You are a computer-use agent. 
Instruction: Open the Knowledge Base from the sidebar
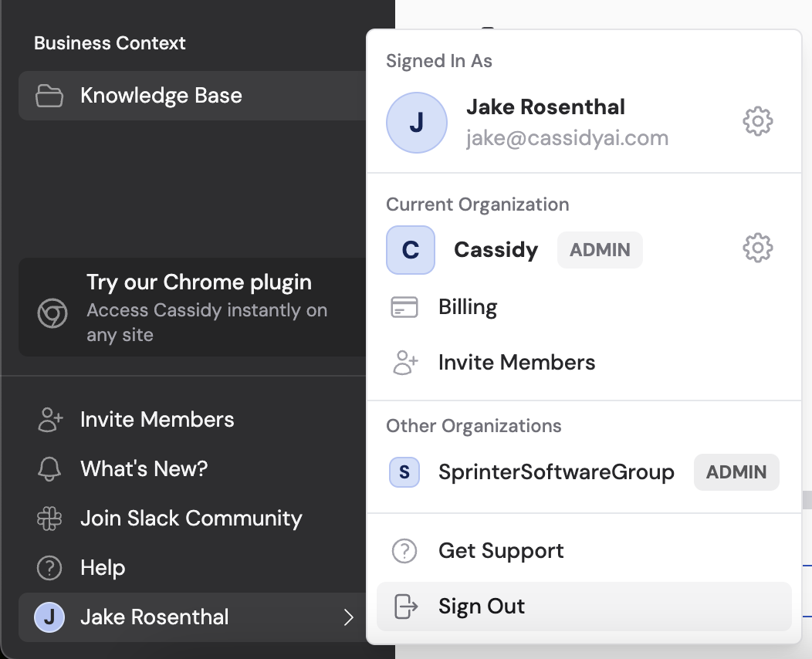(x=161, y=96)
